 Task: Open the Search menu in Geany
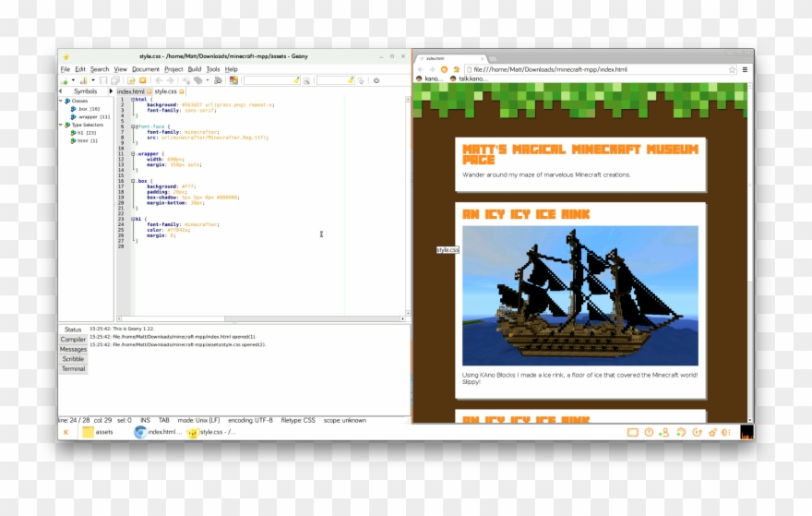tap(100, 69)
